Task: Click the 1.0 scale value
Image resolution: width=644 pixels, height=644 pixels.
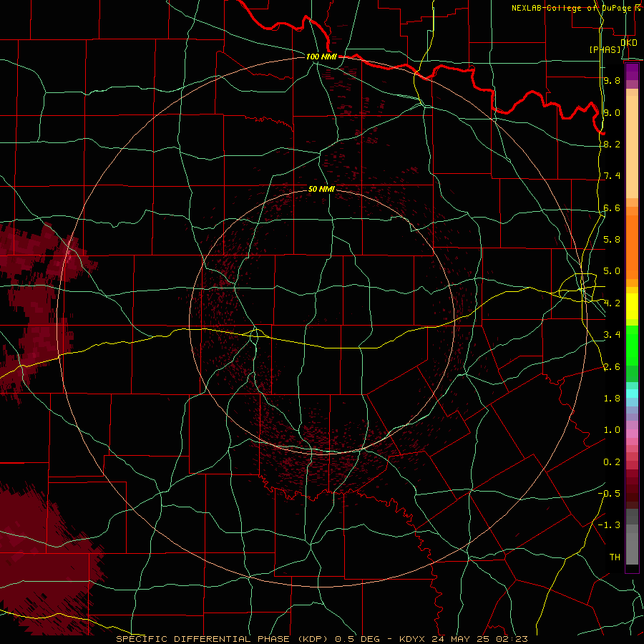Action: [x=612, y=430]
